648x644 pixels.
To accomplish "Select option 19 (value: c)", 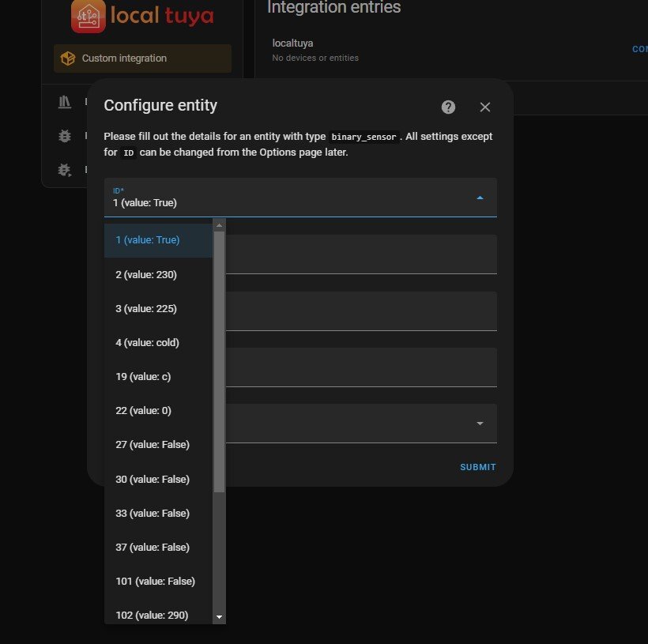I will (158, 377).
